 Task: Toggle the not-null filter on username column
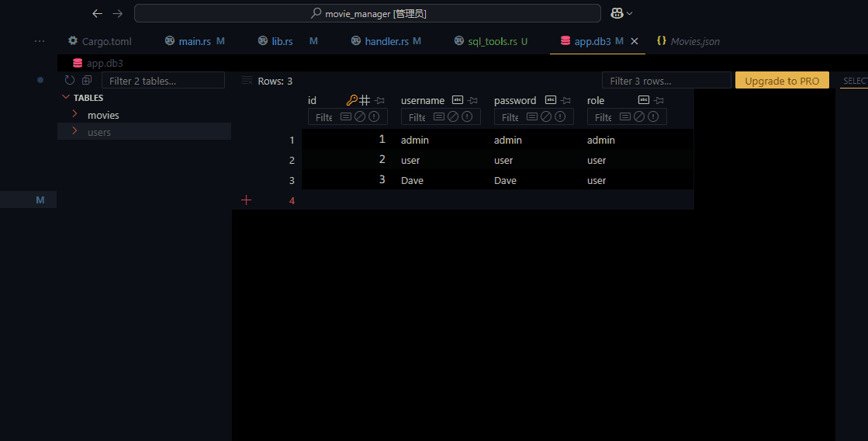pos(467,117)
